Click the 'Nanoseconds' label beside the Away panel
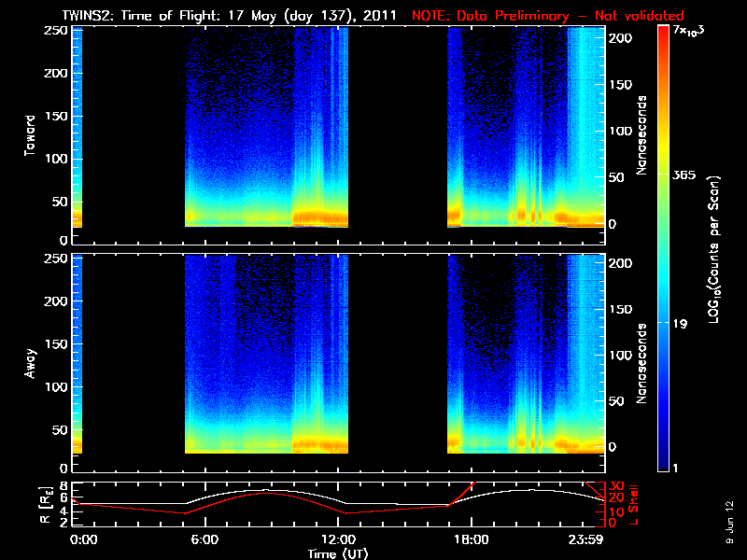 (642, 362)
